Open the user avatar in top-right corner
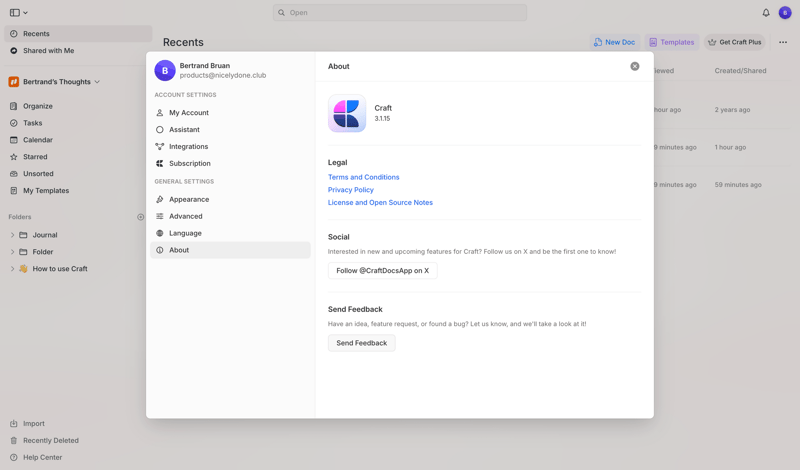This screenshot has height=470, width=800. pyautogui.click(x=785, y=13)
